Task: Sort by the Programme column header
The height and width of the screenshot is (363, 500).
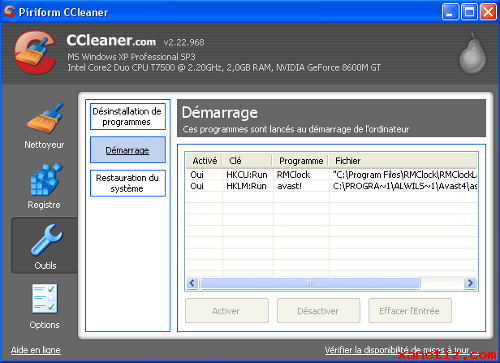Action: pyautogui.click(x=301, y=161)
